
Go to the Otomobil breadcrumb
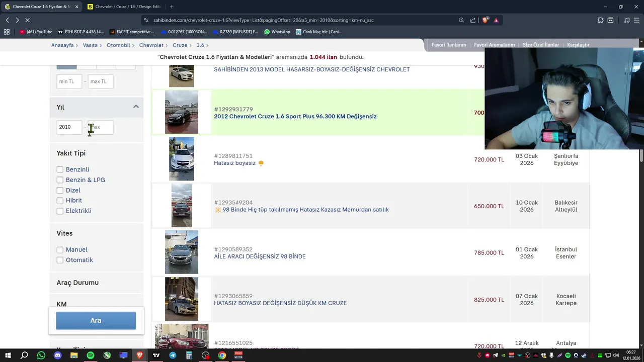(118, 45)
